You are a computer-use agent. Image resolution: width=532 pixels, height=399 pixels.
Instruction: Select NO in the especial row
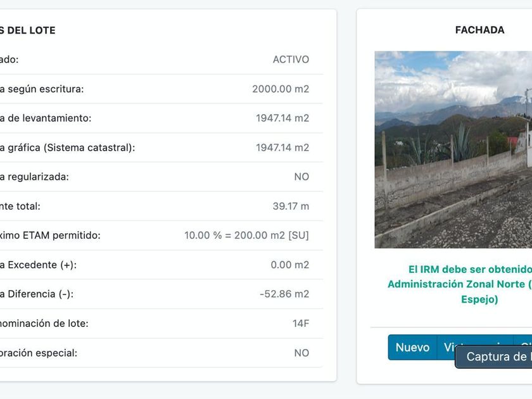pyautogui.click(x=301, y=353)
